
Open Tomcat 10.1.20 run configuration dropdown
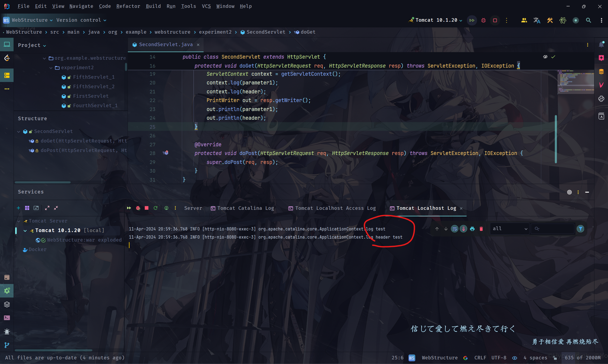point(435,20)
